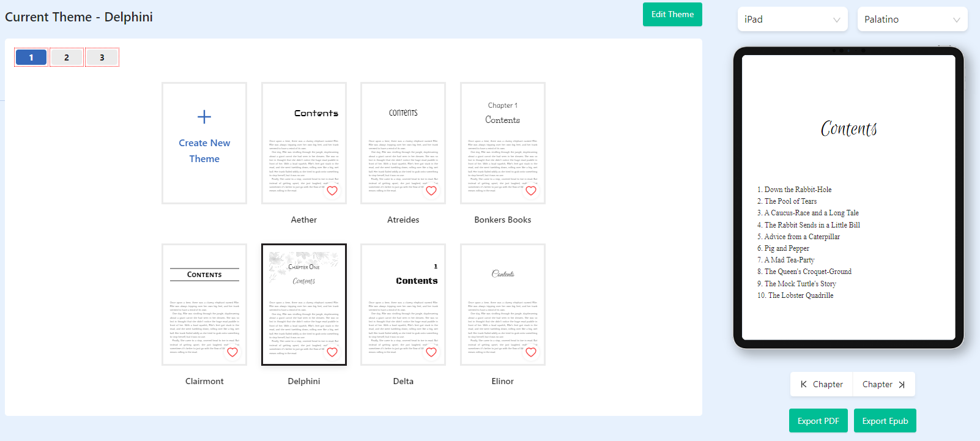Click Export PDF
980x441 pixels.
[819, 421]
